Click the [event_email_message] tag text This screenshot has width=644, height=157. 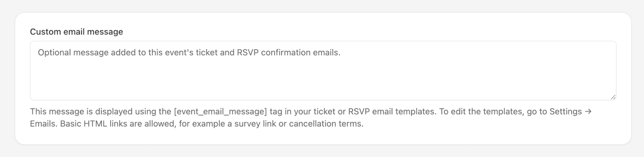[220, 112]
